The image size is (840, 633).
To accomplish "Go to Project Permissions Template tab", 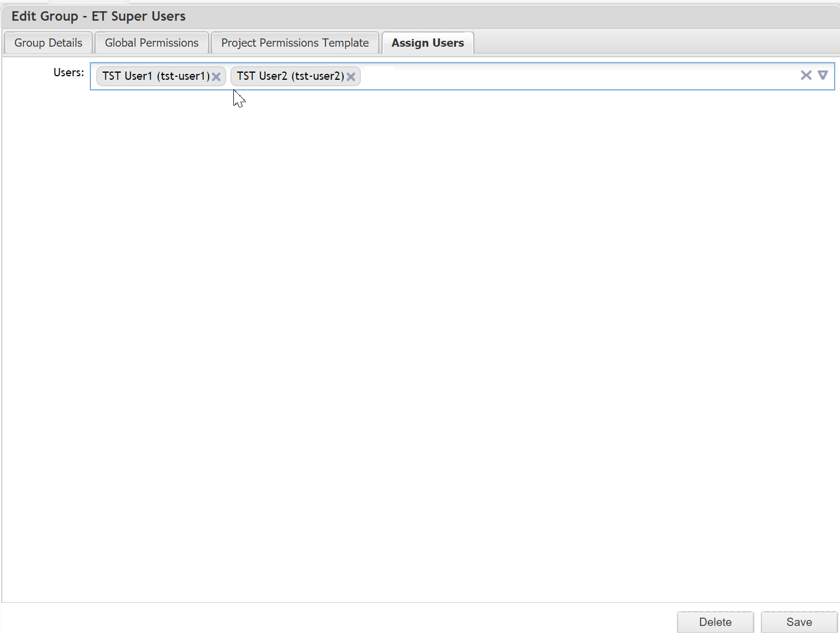I will [x=295, y=43].
